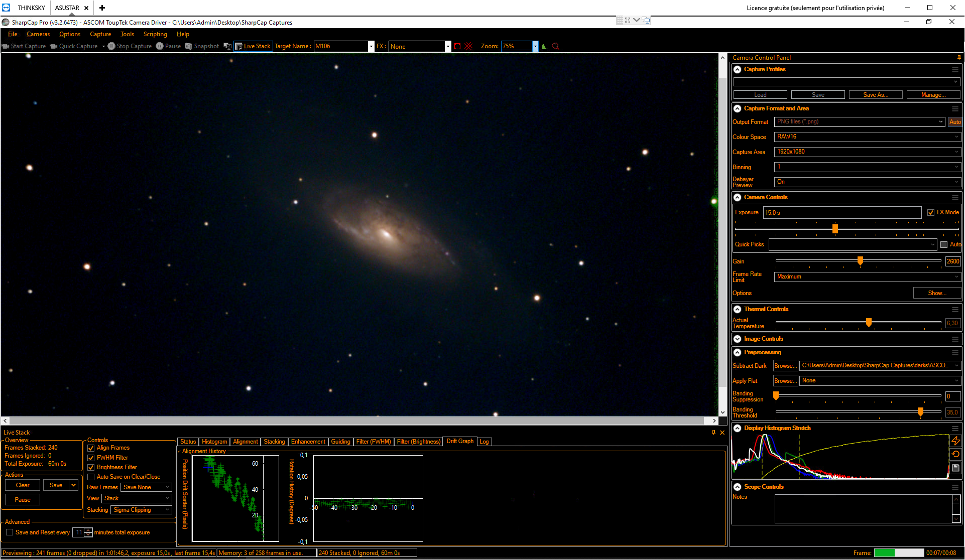Switch to the Log tab
Screen dimensions: 965x560
pos(484,442)
